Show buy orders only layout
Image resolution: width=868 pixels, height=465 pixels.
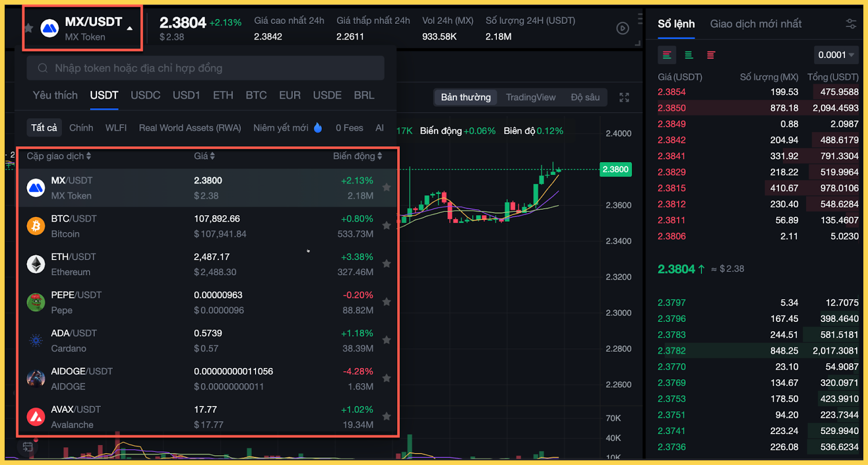coord(689,55)
